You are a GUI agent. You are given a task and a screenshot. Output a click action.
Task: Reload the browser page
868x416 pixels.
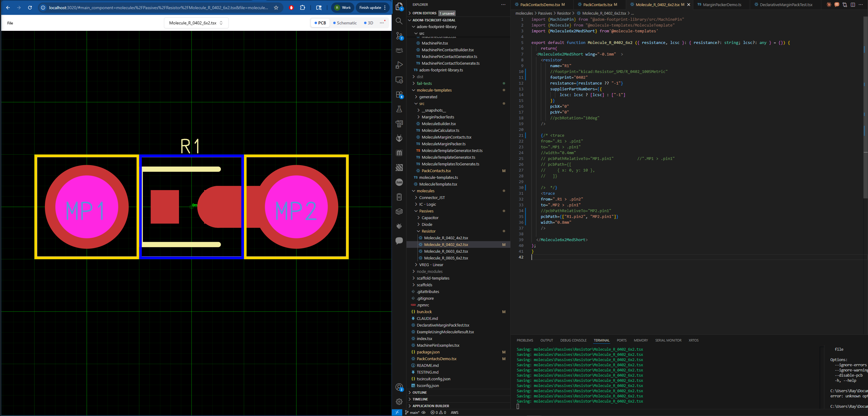point(30,7)
